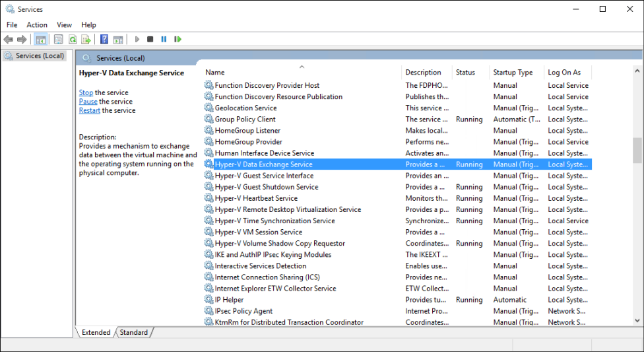Select Internet Explorer ETW Collector Service
Image resolution: width=644 pixels, height=352 pixels.
(x=398, y=288)
